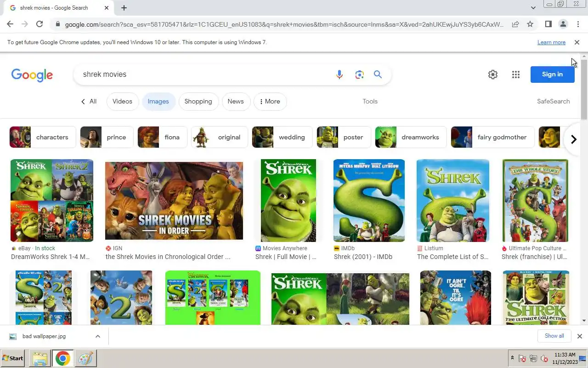Open the volume tray icon
The width and height of the screenshot is (588, 368).
tap(544, 358)
